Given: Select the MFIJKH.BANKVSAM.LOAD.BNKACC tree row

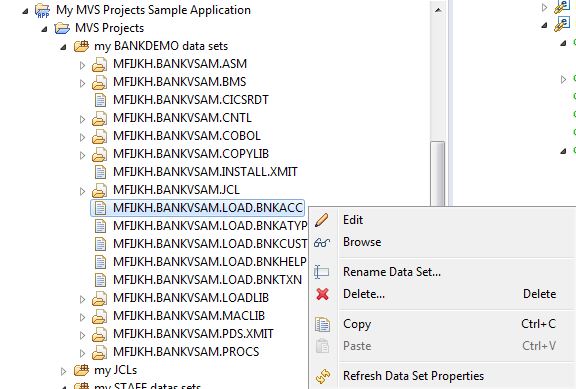Looking at the screenshot, I should (x=198, y=208).
